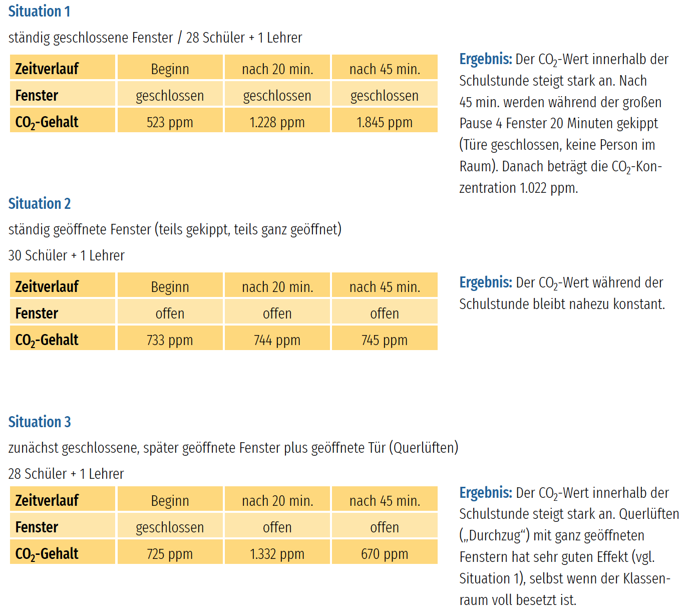The image size is (689, 616).
Task: Click "Zeitverlauf" header in Situation 1 table
Action: coord(47,69)
